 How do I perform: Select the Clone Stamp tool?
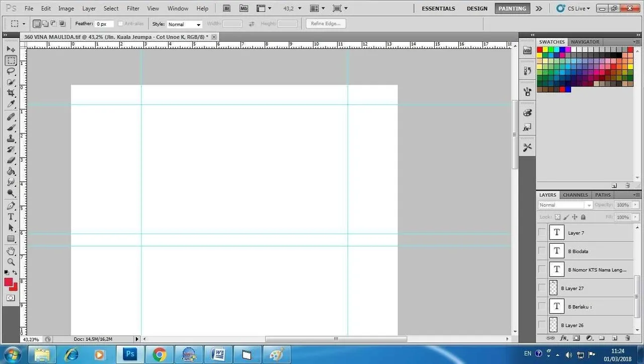(11, 138)
